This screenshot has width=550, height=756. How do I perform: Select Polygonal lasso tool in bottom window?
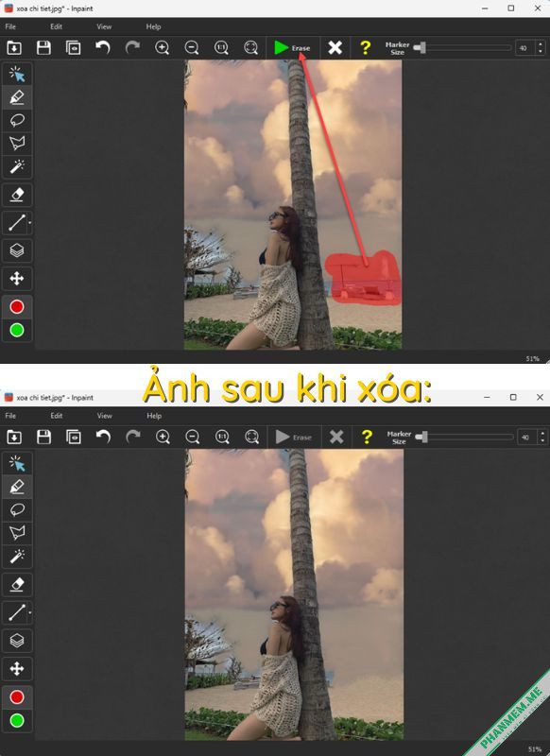17,533
